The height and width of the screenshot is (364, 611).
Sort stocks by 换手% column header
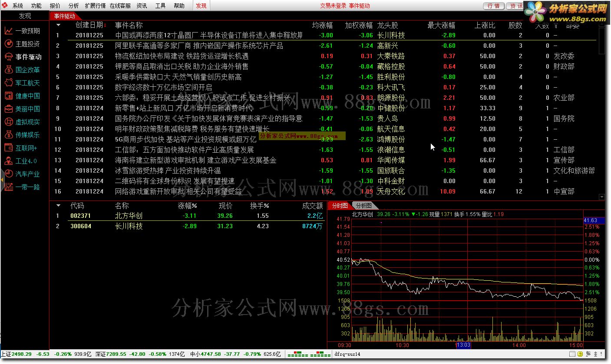[x=259, y=206]
